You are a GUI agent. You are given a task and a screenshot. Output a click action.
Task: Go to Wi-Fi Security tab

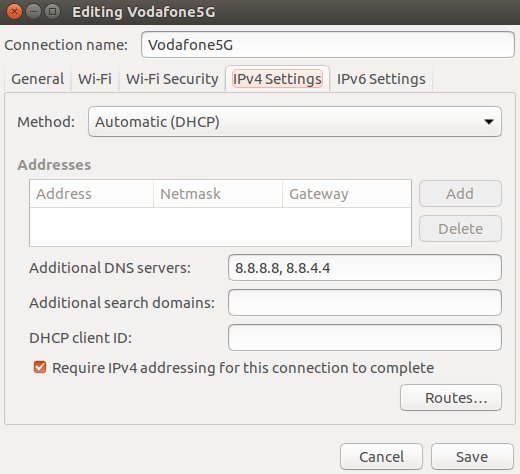pyautogui.click(x=172, y=79)
